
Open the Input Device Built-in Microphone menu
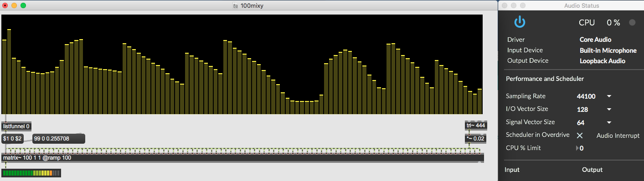[608, 50]
